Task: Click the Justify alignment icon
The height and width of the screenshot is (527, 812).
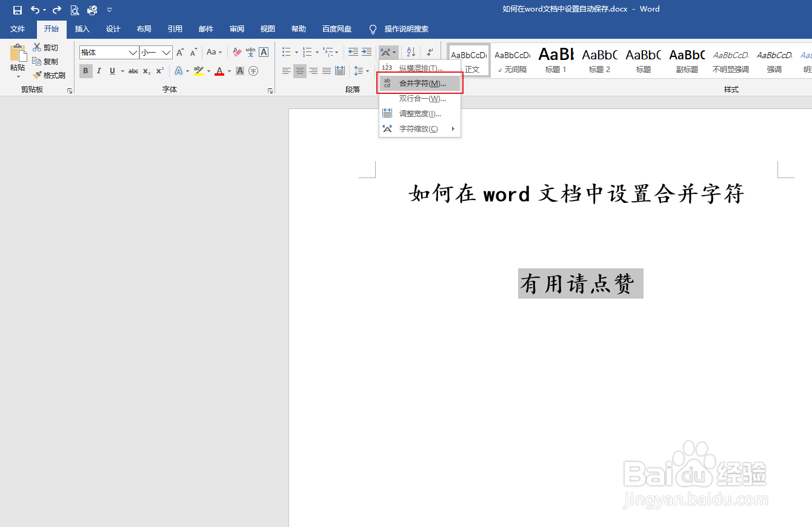Action: point(327,71)
